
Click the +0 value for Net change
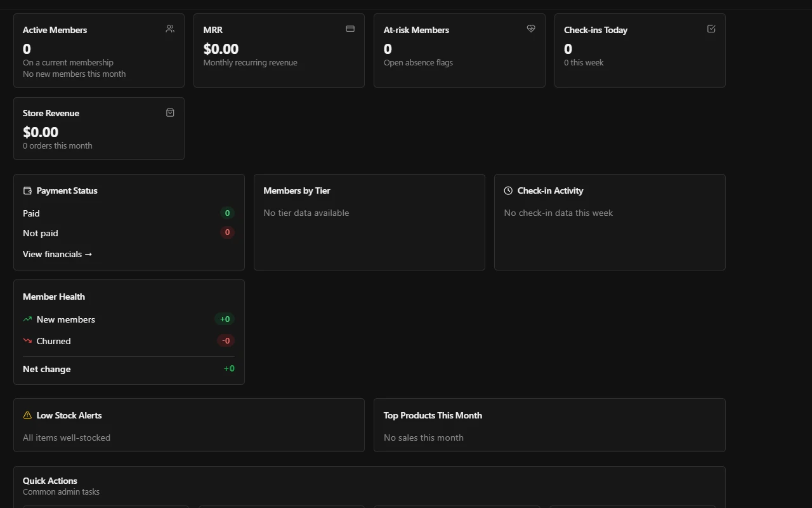tap(229, 368)
